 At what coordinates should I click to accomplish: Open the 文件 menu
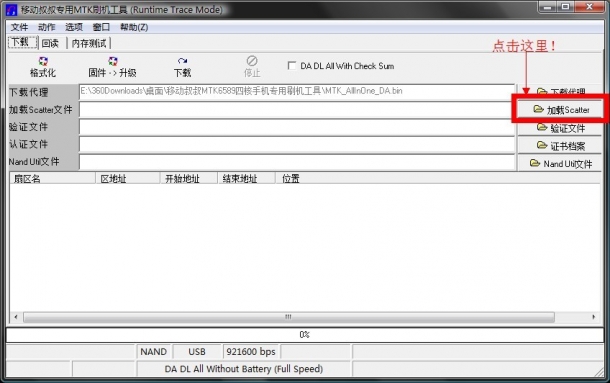19,27
